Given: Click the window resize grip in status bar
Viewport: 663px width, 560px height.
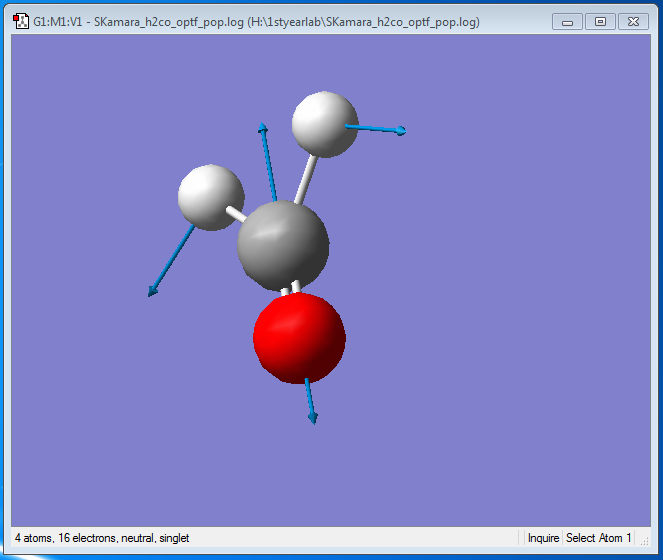Looking at the screenshot, I should coord(644,541).
